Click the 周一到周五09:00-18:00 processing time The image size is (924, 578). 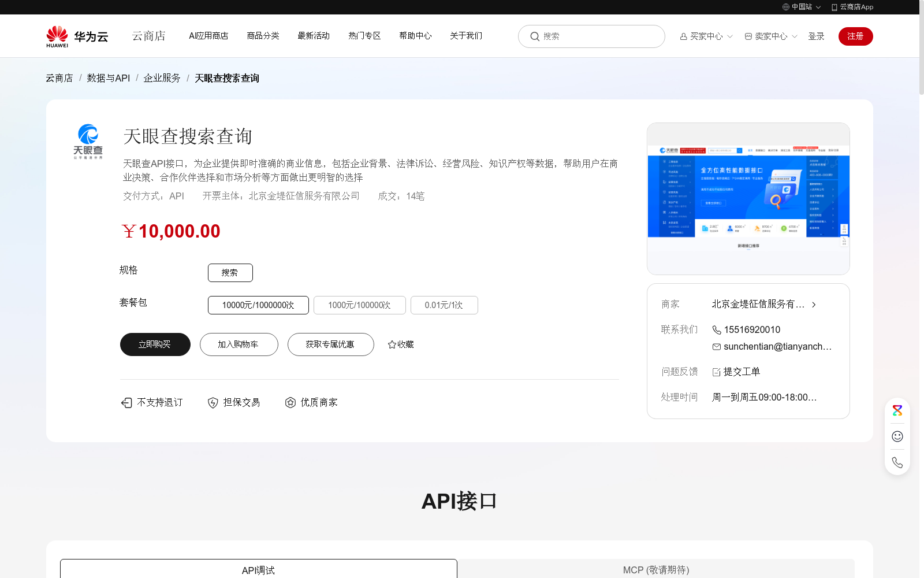pyautogui.click(x=764, y=397)
